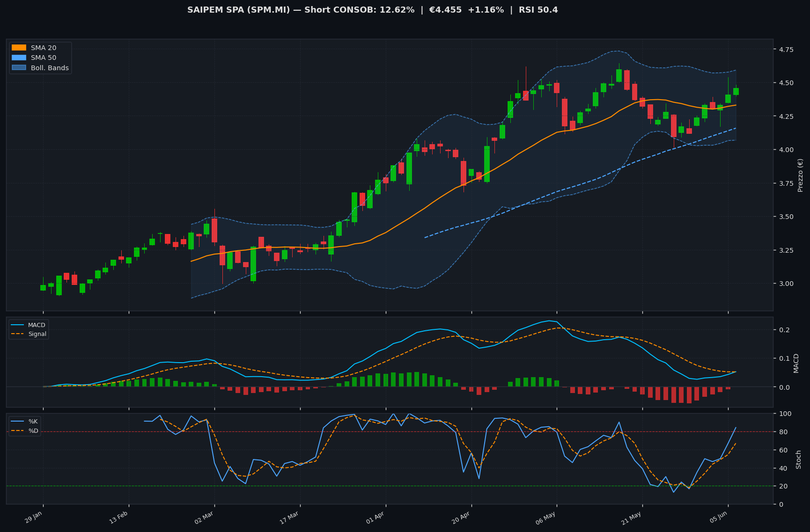The height and width of the screenshot is (532, 810).
Task: Select the SMA 50 legend label
Action: 44,58
